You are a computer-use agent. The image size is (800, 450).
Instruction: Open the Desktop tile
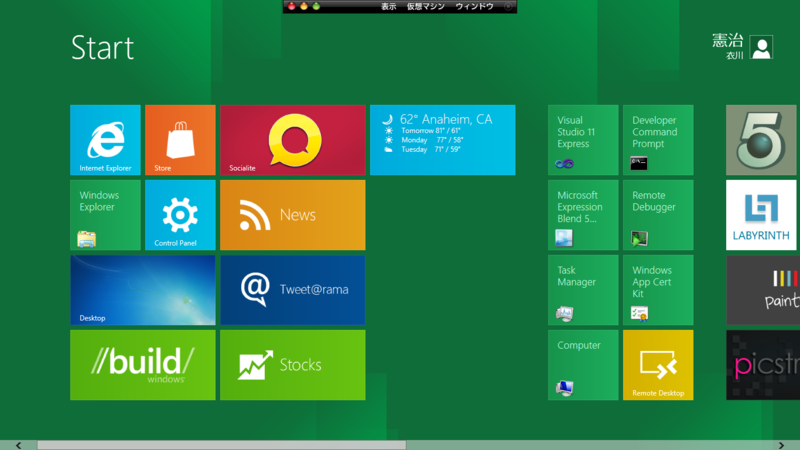[x=143, y=290]
